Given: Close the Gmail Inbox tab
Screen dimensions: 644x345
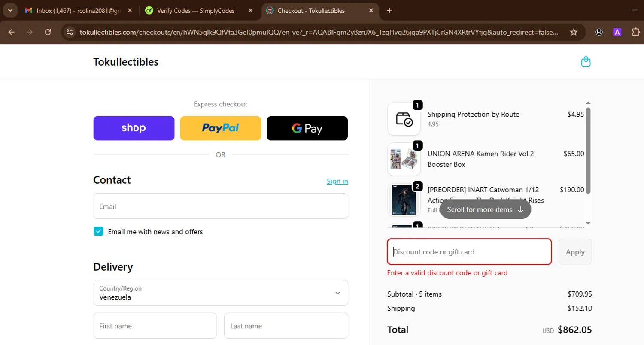Looking at the screenshot, I should click(130, 10).
